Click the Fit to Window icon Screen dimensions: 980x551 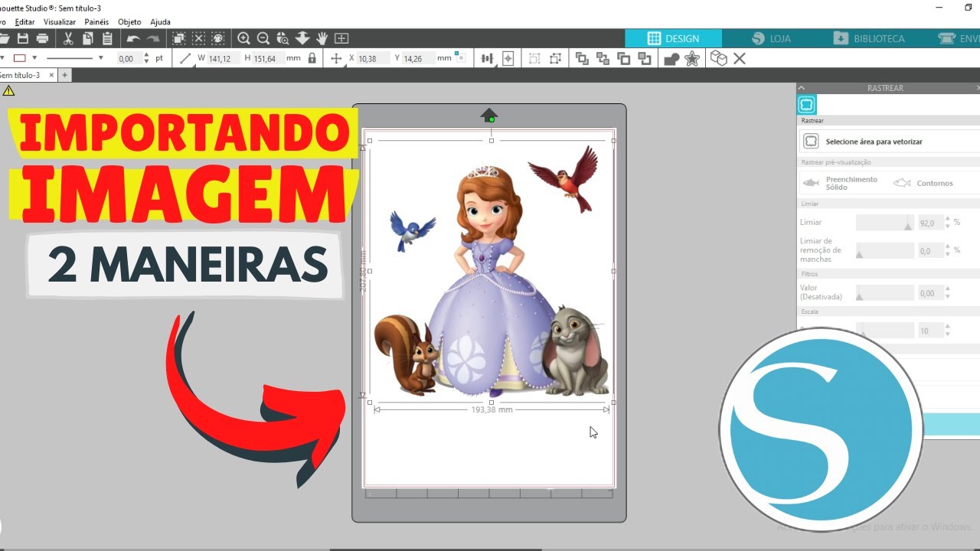pos(341,38)
